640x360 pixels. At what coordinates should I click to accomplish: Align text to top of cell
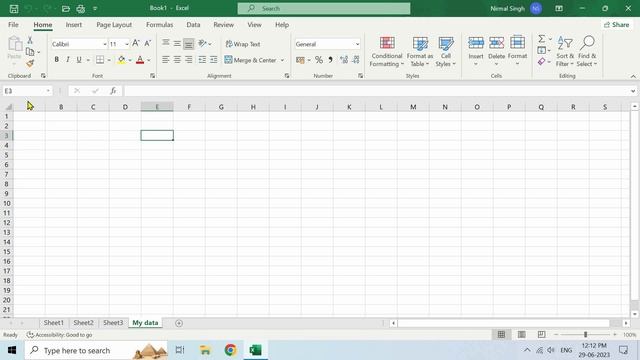165,43
